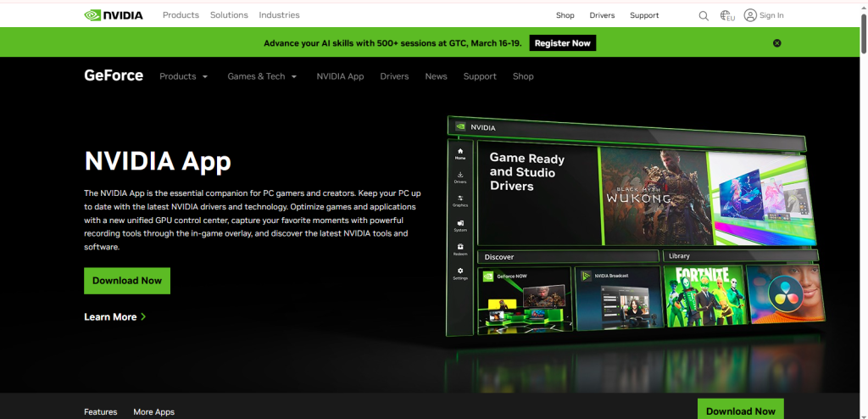Click the green chevron beside Learn More

point(143,316)
